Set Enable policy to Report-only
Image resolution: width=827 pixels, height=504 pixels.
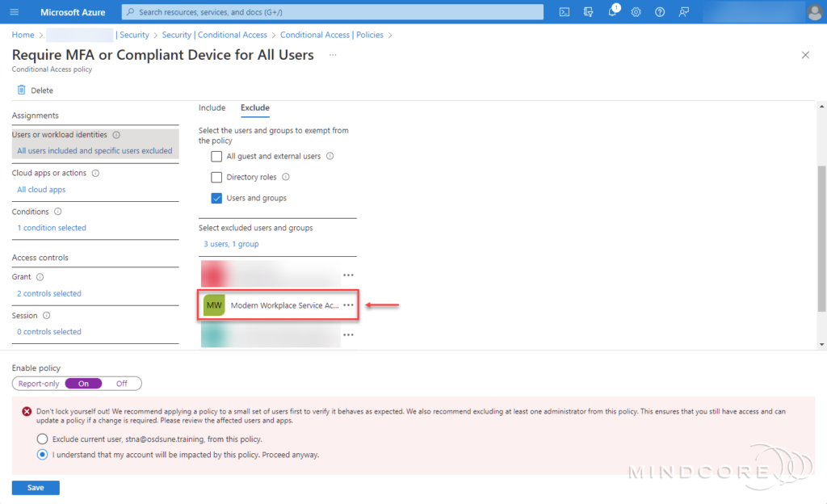(37, 383)
